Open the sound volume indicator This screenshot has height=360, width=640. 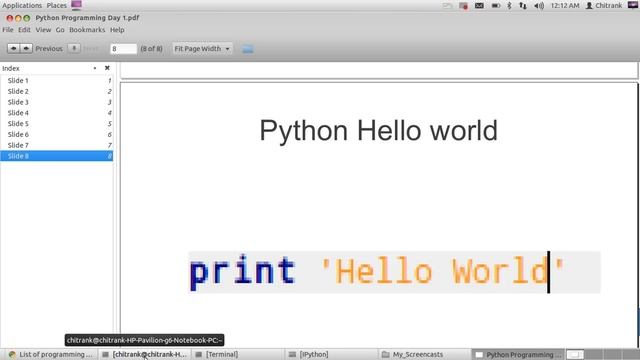[539, 6]
